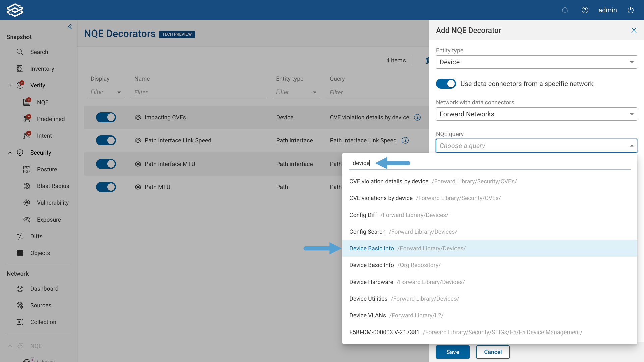Click the notifications bell icon
This screenshot has width=644, height=362.
[x=565, y=10]
